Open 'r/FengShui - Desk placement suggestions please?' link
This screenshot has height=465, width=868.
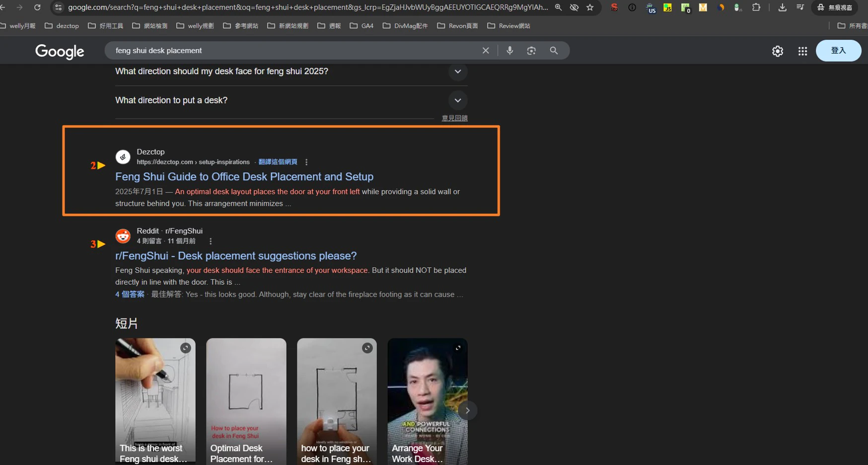click(236, 256)
